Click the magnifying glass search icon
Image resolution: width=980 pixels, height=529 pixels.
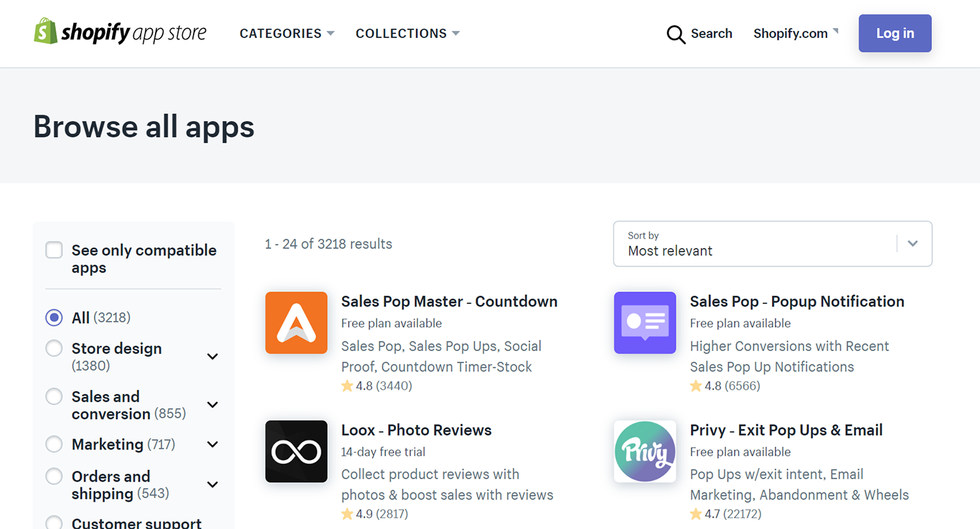[676, 34]
